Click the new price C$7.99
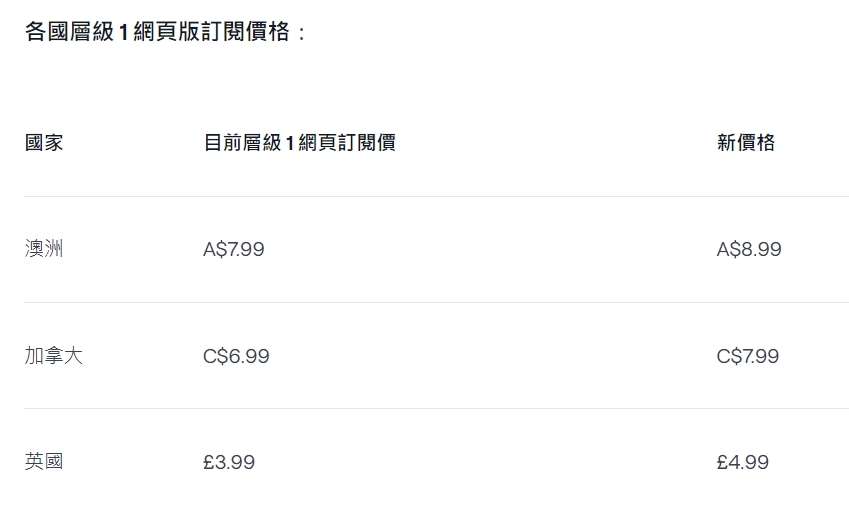 coord(748,356)
